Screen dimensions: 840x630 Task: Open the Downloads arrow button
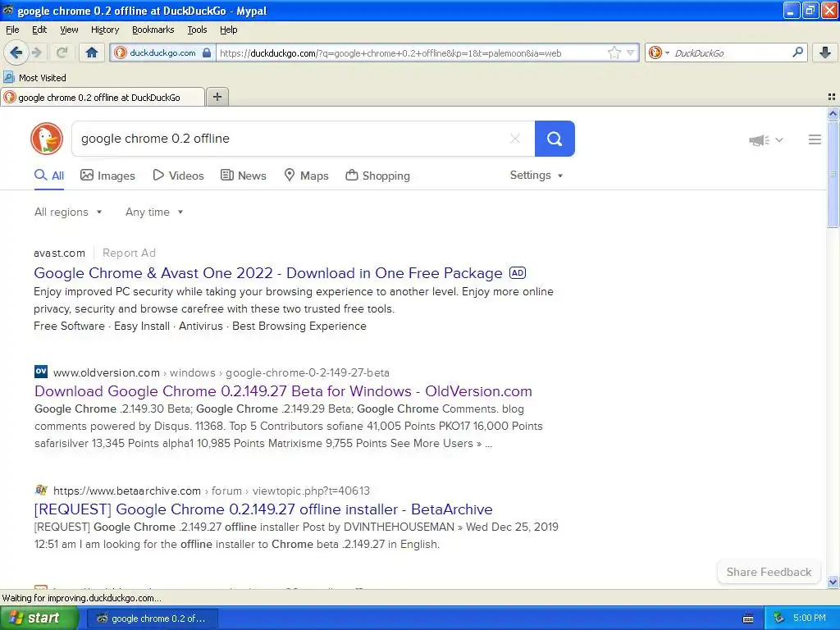click(x=825, y=52)
